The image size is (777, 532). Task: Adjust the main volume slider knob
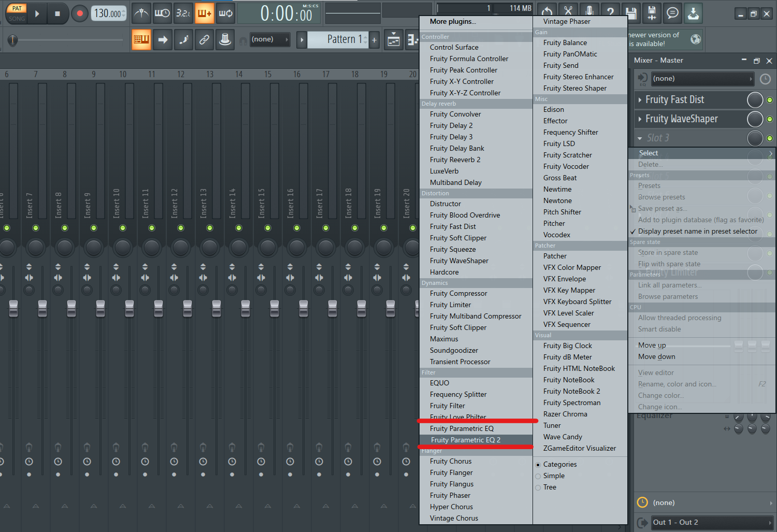pyautogui.click(x=12, y=40)
